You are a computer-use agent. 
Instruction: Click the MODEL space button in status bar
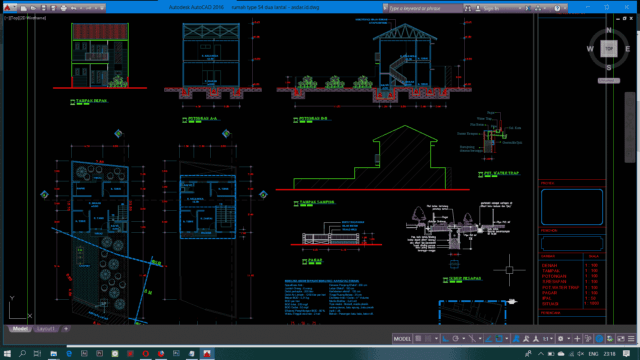pyautogui.click(x=402, y=339)
